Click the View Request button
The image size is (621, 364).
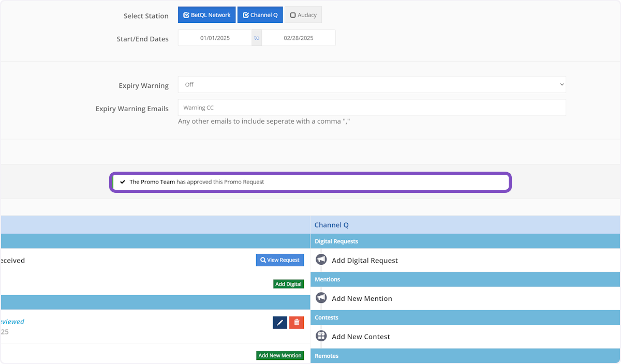[x=280, y=260]
